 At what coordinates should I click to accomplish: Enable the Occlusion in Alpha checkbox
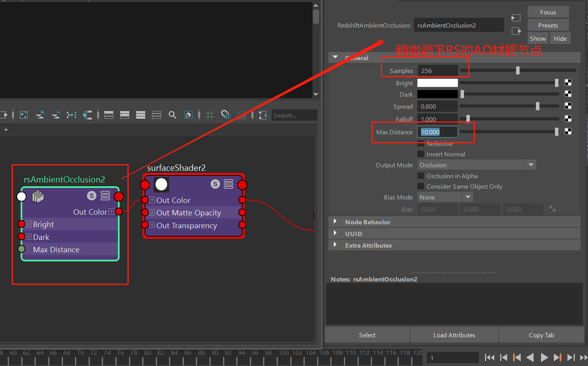(420, 176)
